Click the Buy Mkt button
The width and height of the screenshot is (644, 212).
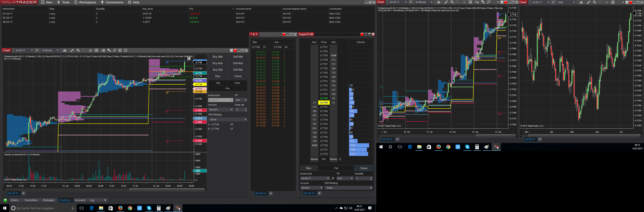[218, 57]
